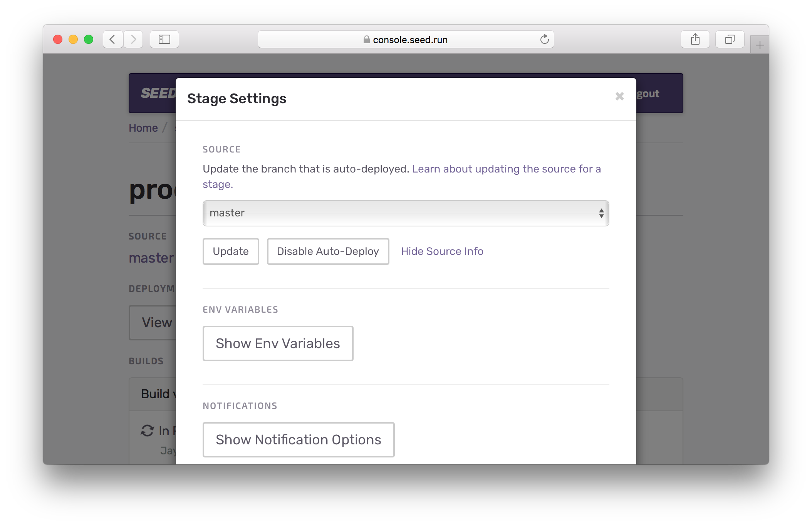Open link about updating stage source
This screenshot has height=526, width=812.
point(506,169)
